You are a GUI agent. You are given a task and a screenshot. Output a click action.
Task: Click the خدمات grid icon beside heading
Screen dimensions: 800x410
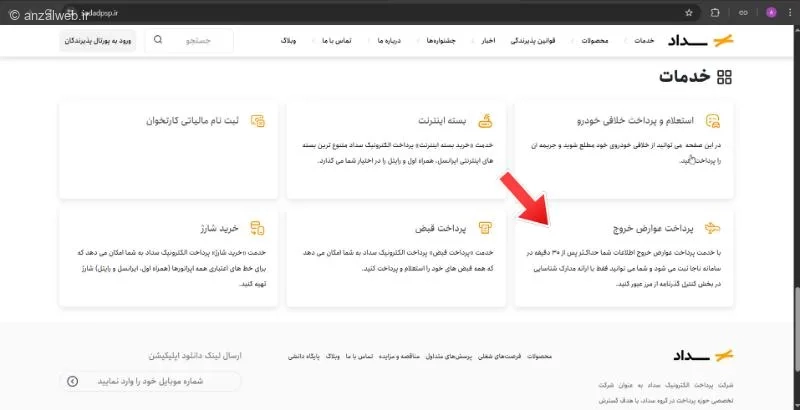(724, 77)
